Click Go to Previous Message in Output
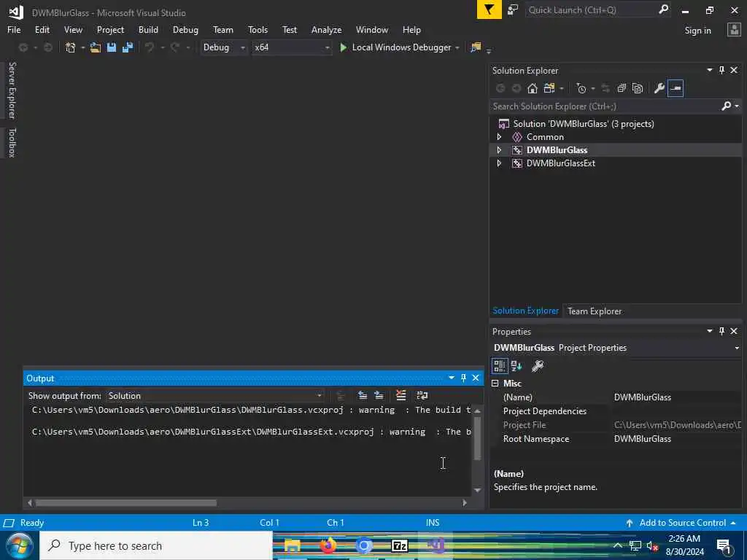Screen dimensions: 747x560 363,395
